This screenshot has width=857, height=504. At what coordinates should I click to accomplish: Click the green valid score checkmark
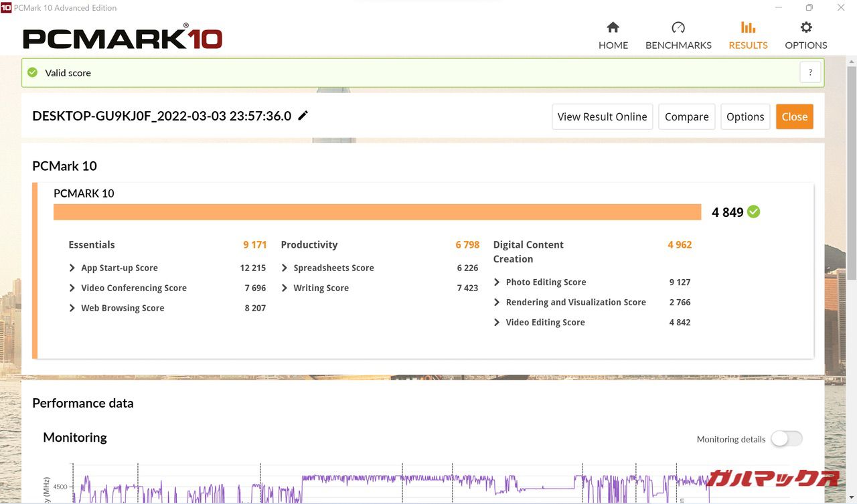32,72
